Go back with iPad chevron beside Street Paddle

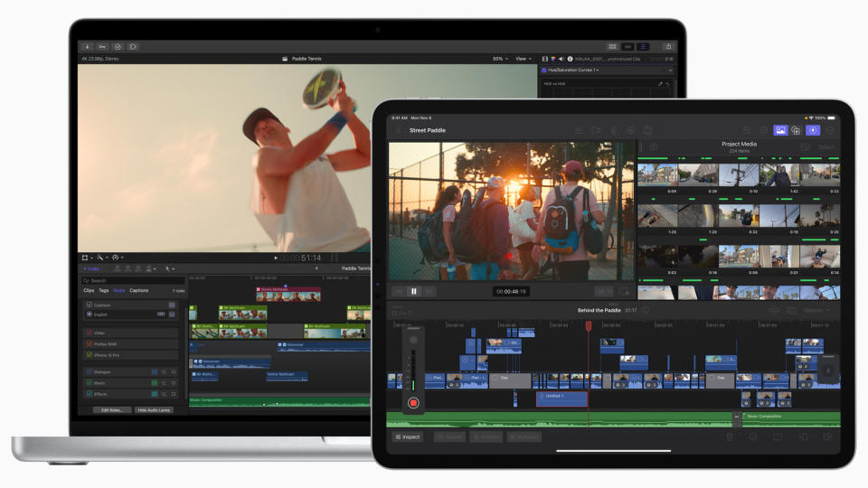[x=398, y=130]
